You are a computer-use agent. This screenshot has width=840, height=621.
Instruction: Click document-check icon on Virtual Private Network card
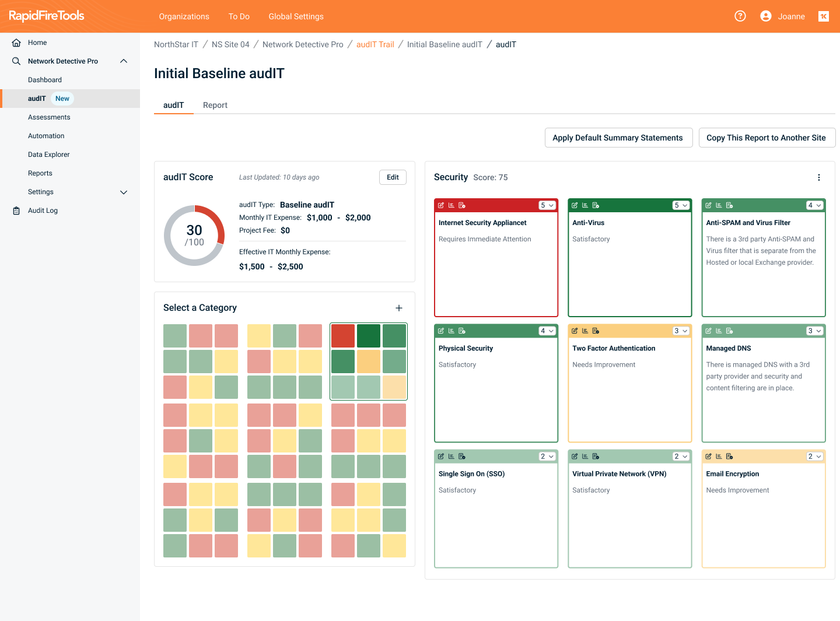pos(596,456)
